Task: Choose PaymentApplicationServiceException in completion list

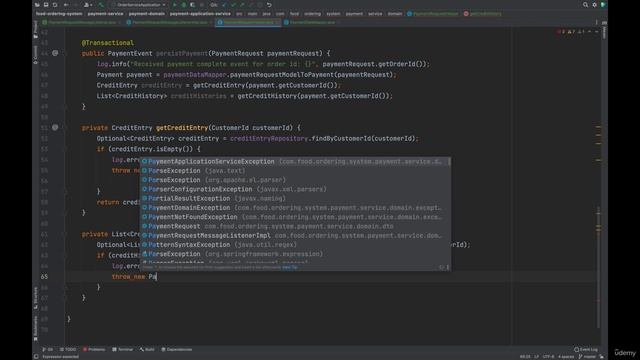Action: [296, 162]
